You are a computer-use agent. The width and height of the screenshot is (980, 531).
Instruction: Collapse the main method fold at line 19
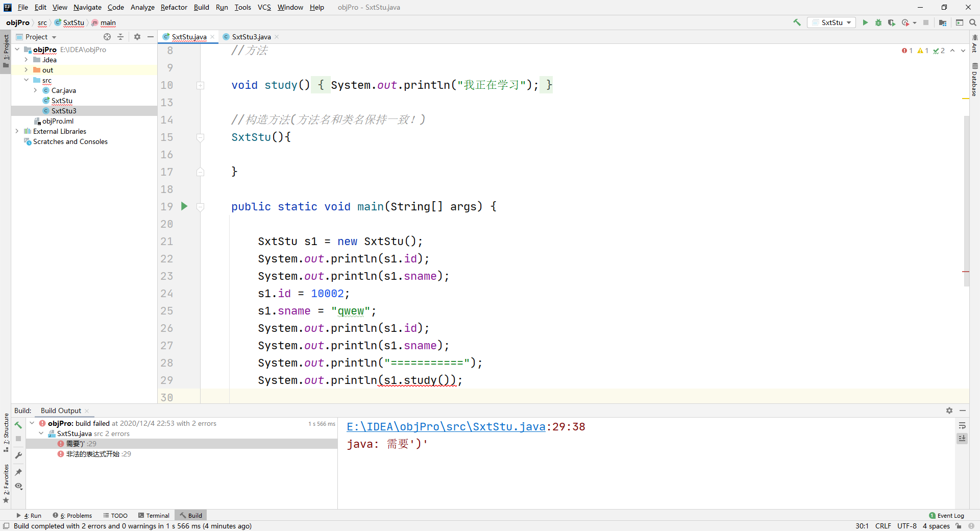[201, 207]
